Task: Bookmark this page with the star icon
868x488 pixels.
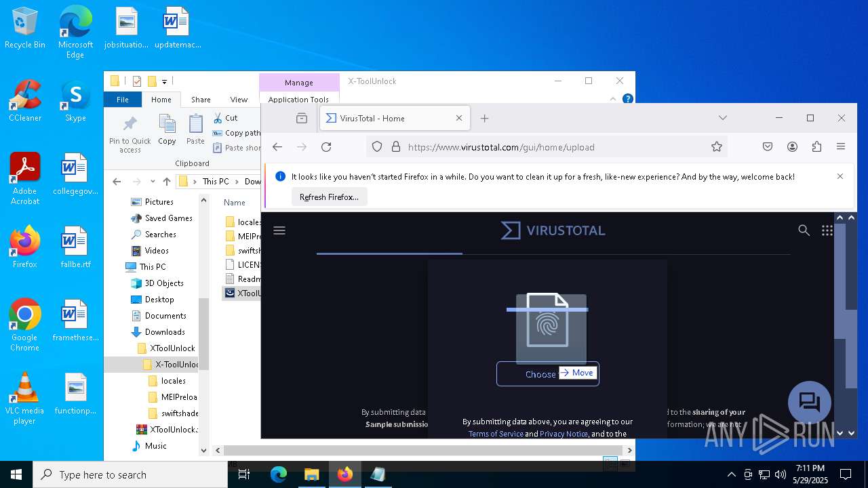Action: pos(717,146)
